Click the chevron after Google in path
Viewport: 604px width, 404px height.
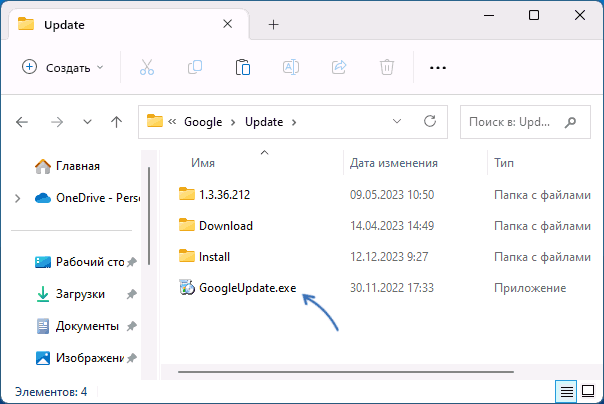[233, 122]
